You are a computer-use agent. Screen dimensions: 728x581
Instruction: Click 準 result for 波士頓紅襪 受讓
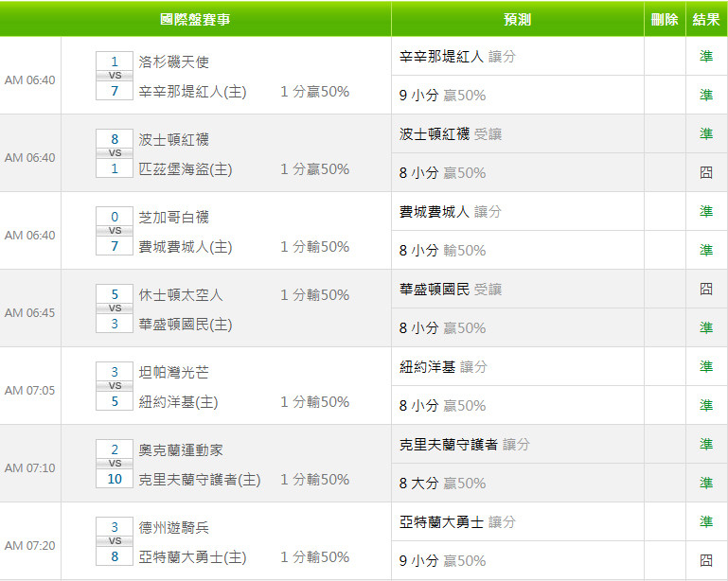[x=706, y=134]
